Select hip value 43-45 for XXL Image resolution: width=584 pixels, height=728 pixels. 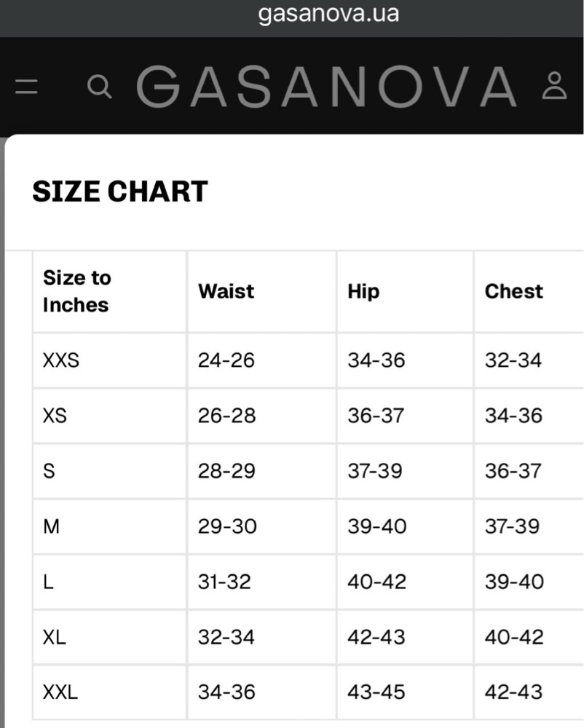tap(376, 692)
